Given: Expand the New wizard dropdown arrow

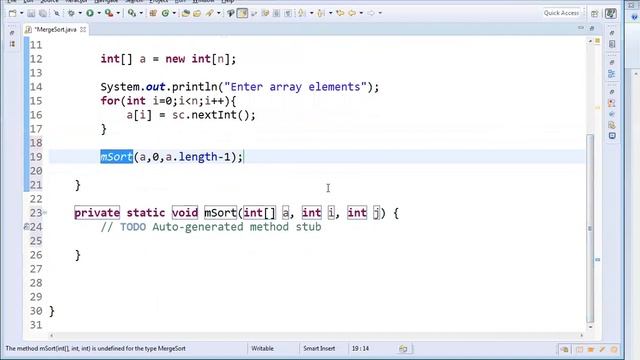Looking at the screenshot, I should 21,13.
